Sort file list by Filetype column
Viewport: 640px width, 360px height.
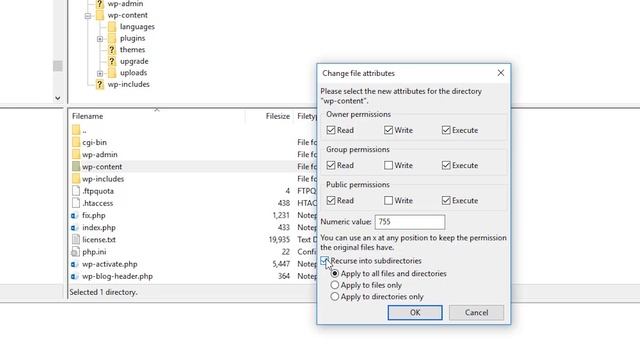tap(306, 116)
